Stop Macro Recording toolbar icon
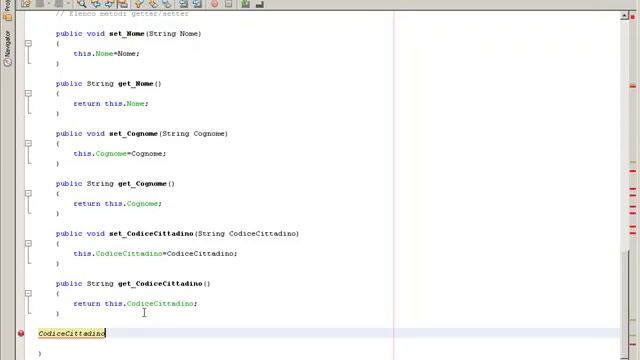 228,4
